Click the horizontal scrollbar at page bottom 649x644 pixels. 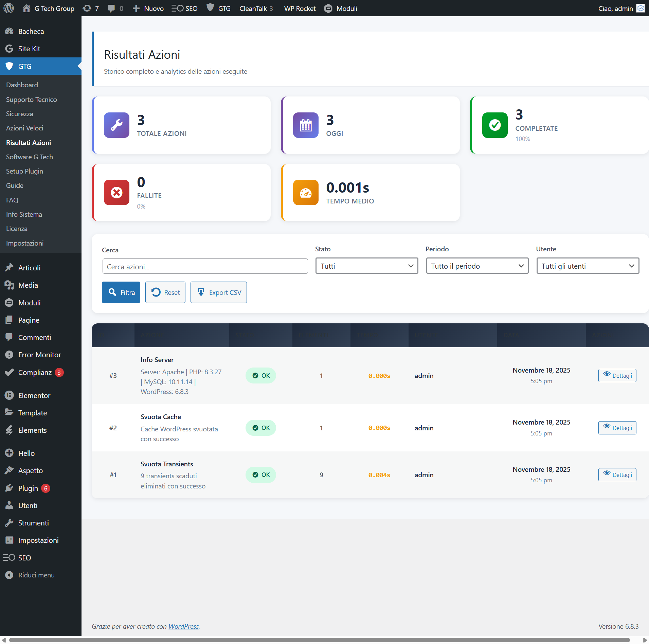pos(319,640)
